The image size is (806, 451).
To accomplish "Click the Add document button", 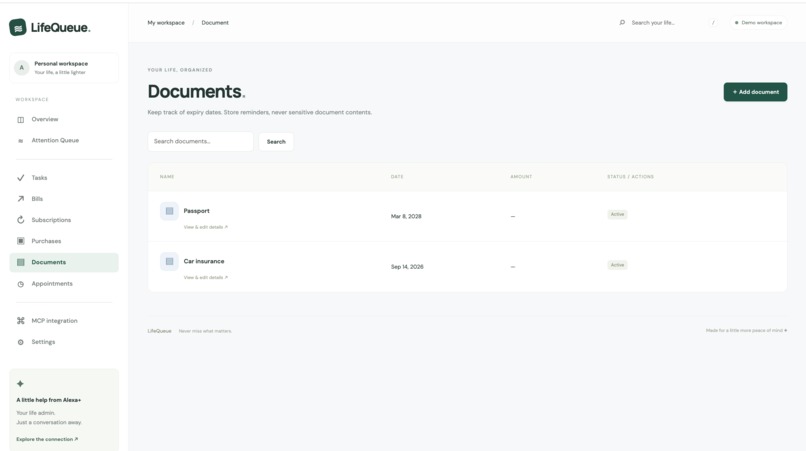I will pos(755,92).
